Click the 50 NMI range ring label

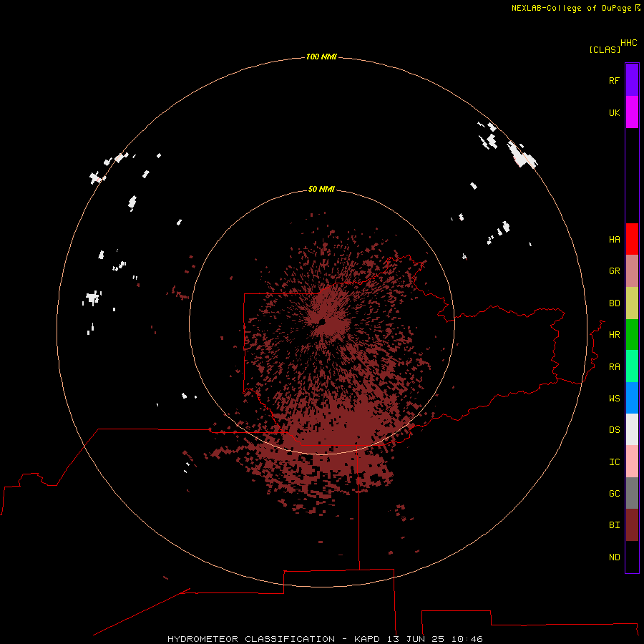tap(321, 189)
